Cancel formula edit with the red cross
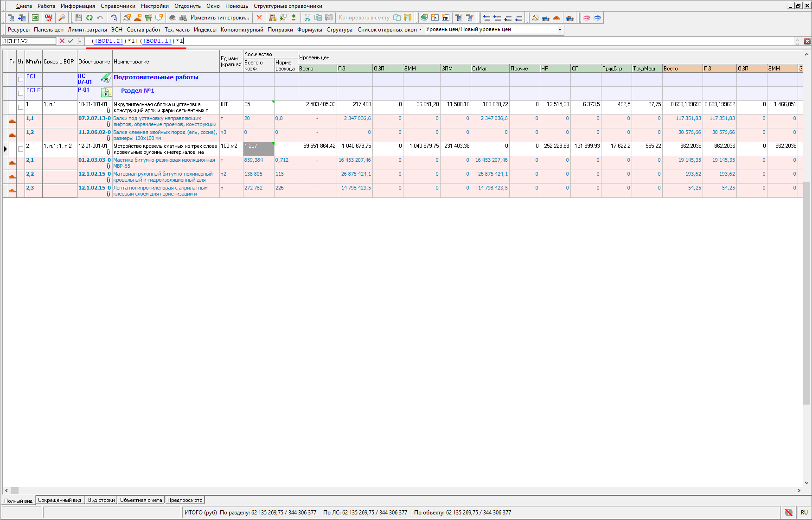 coord(62,41)
